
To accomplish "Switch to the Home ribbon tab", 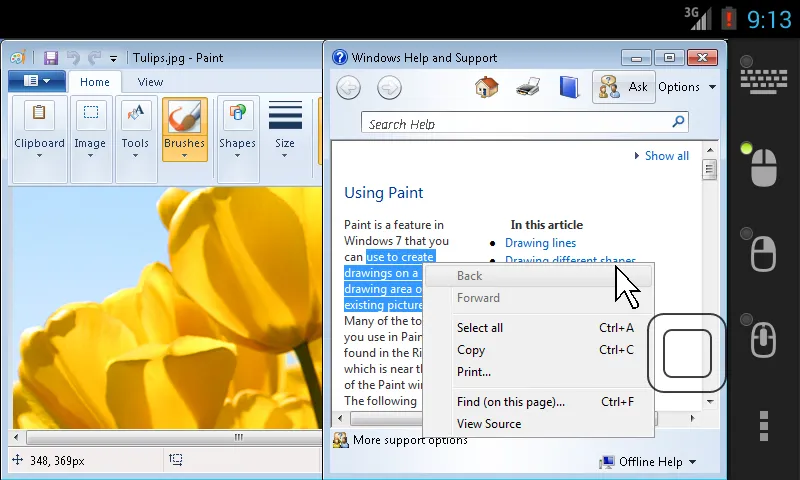I will coord(94,82).
